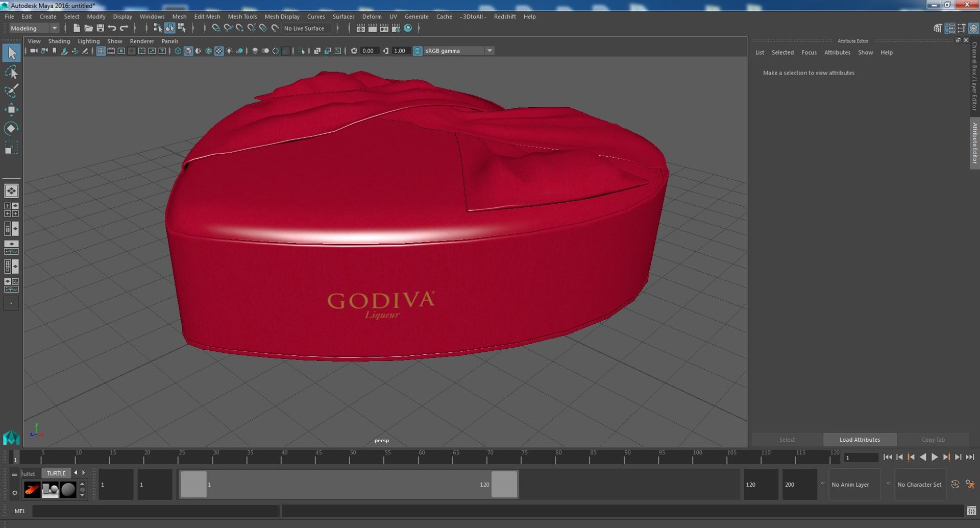Toggle isolate select in viewport
This screenshot has width=980, height=528.
302,51
